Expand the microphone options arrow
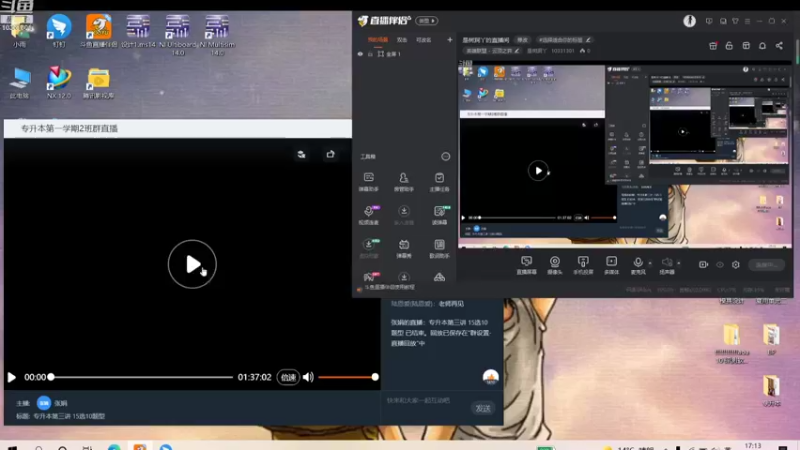Image resolution: width=800 pixels, height=450 pixels. click(650, 263)
